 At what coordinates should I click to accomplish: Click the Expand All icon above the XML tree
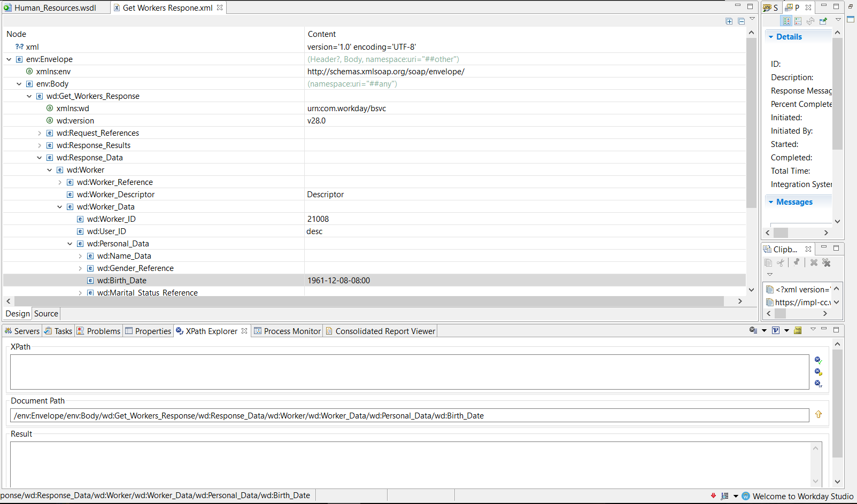coord(729,21)
